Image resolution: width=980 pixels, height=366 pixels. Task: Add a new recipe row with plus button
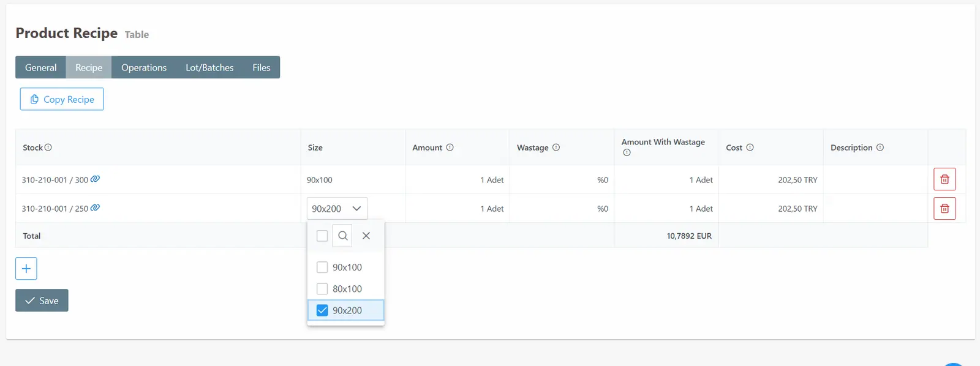pos(26,268)
